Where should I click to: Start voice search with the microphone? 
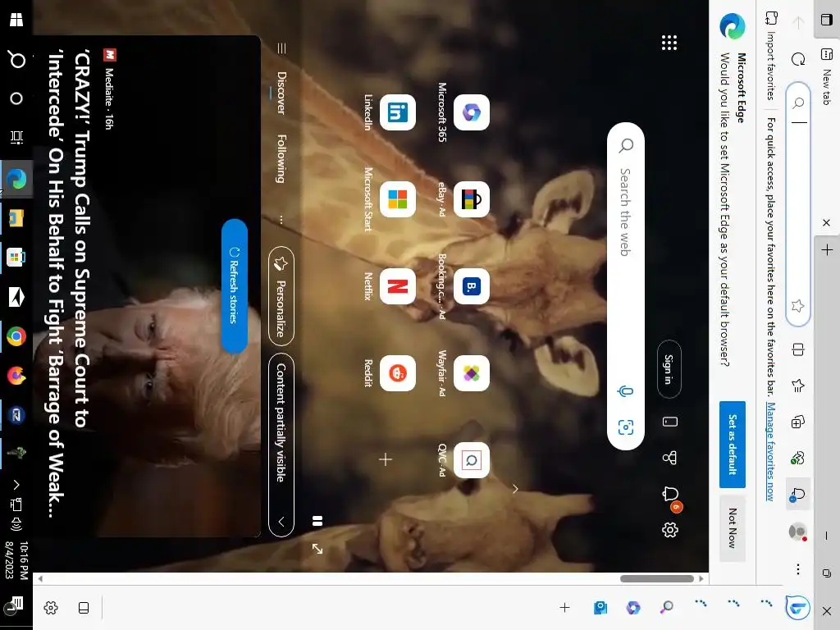coord(625,391)
